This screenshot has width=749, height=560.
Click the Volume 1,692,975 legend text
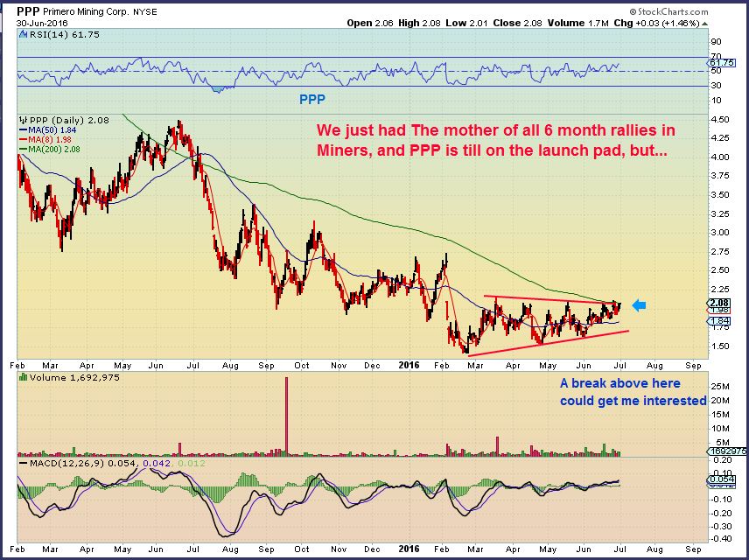(x=74, y=377)
